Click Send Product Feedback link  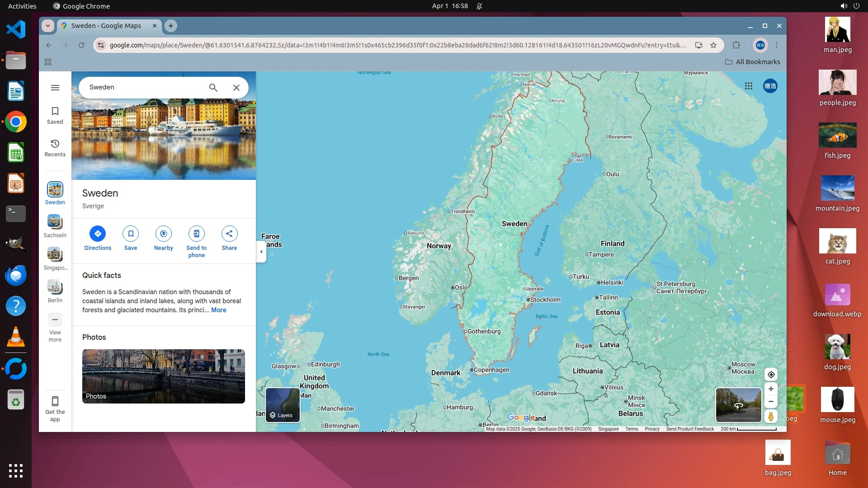point(690,429)
